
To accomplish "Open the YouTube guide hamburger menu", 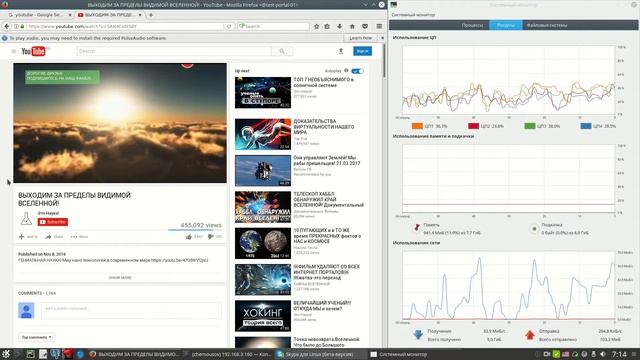I will point(13,51).
